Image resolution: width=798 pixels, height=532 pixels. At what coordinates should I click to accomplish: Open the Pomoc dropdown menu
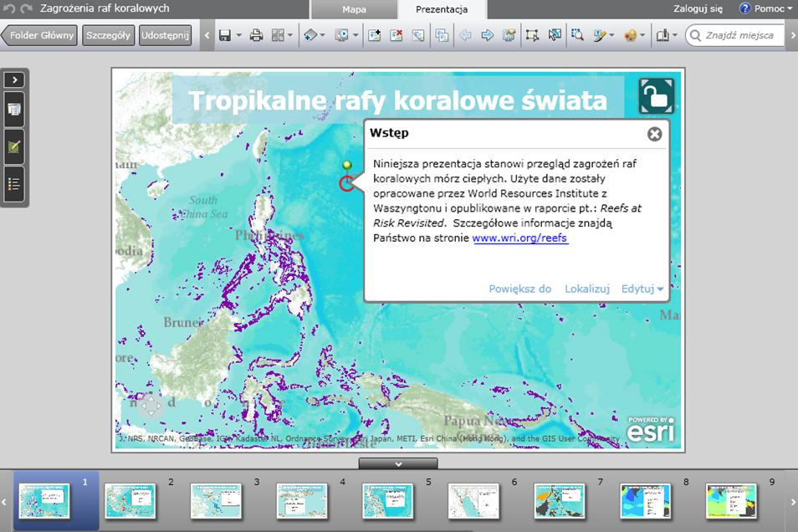click(765, 8)
